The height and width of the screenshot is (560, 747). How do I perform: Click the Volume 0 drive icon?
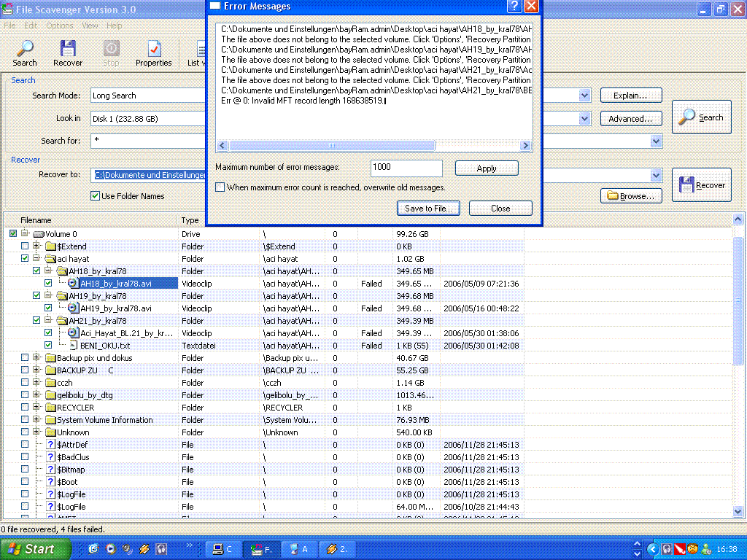coord(39,234)
